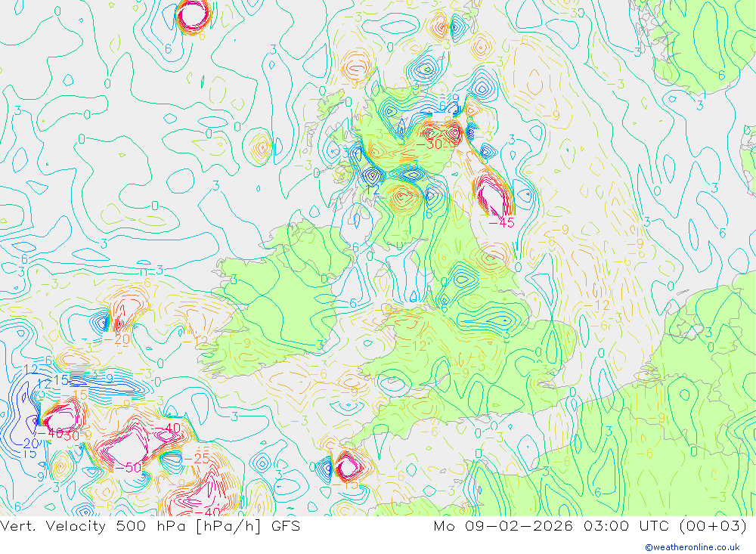
Task: Click the date label Mo 09-02-2026 03:00 UTC
Action: coord(590,526)
